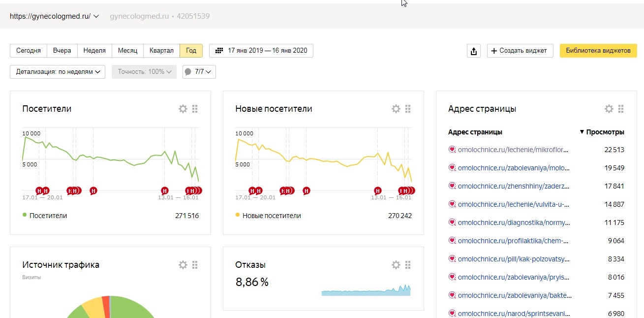
Task: Toggle yellow Новые посетители legend item
Action: pyautogui.click(x=268, y=216)
